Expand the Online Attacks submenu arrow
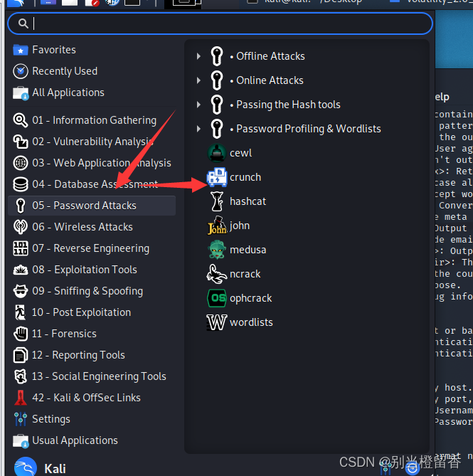Image resolution: width=473 pixels, height=476 pixels. pyautogui.click(x=198, y=80)
